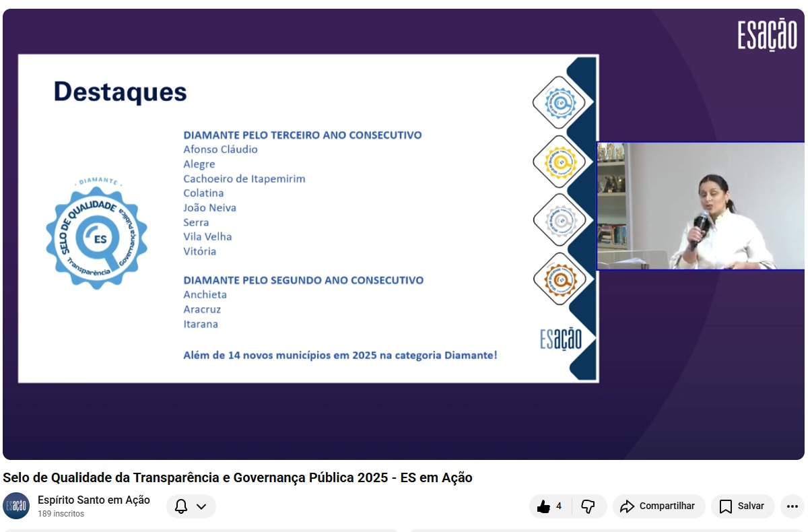Viewport: 812px width, 532px height.
Task: Go to Espírito Santo em Ação channel name
Action: [94, 500]
